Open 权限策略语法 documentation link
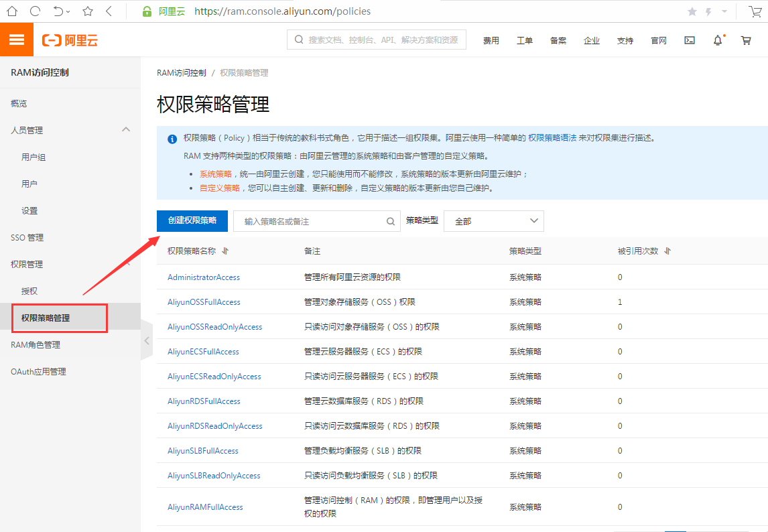 pyautogui.click(x=552, y=138)
